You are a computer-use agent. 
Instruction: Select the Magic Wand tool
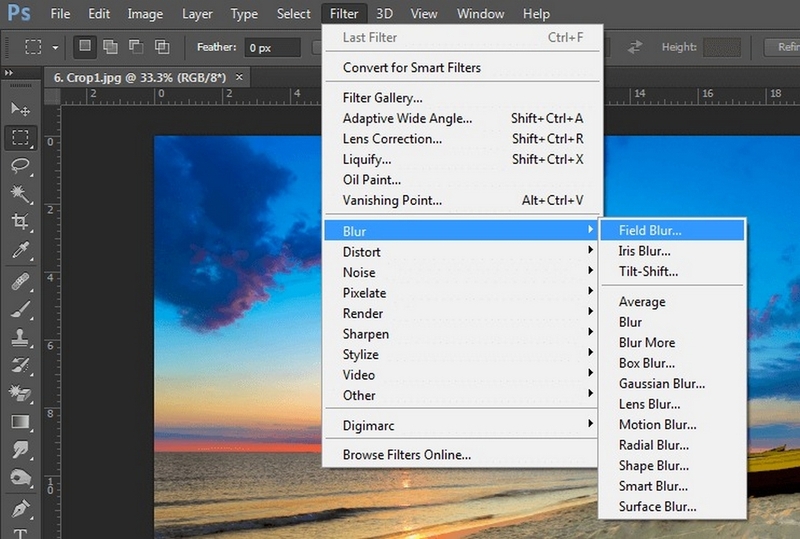click(20, 194)
